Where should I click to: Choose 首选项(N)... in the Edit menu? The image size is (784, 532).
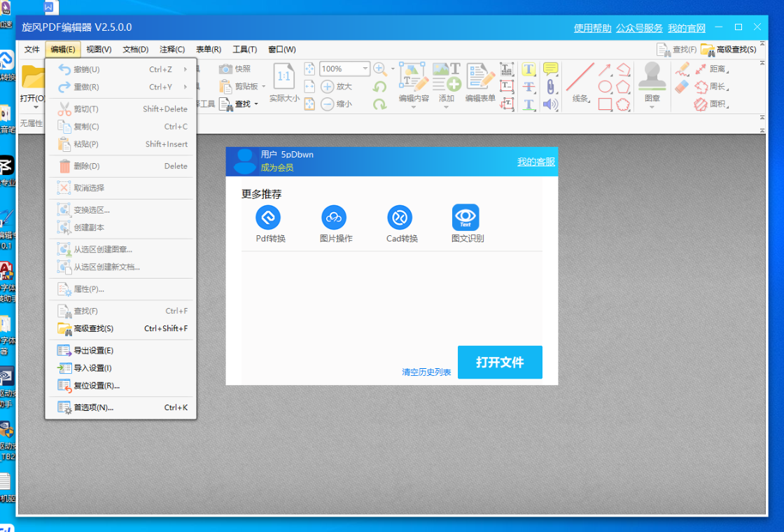(x=120, y=407)
